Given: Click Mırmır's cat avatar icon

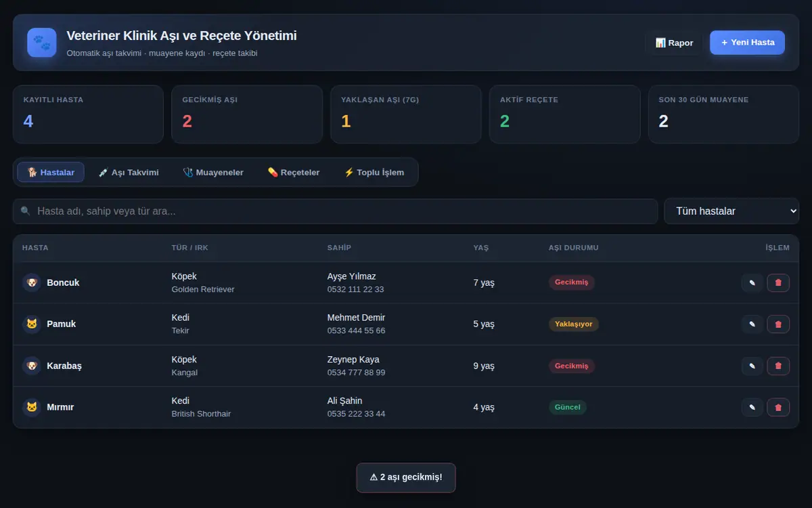Looking at the screenshot, I should [x=32, y=407].
